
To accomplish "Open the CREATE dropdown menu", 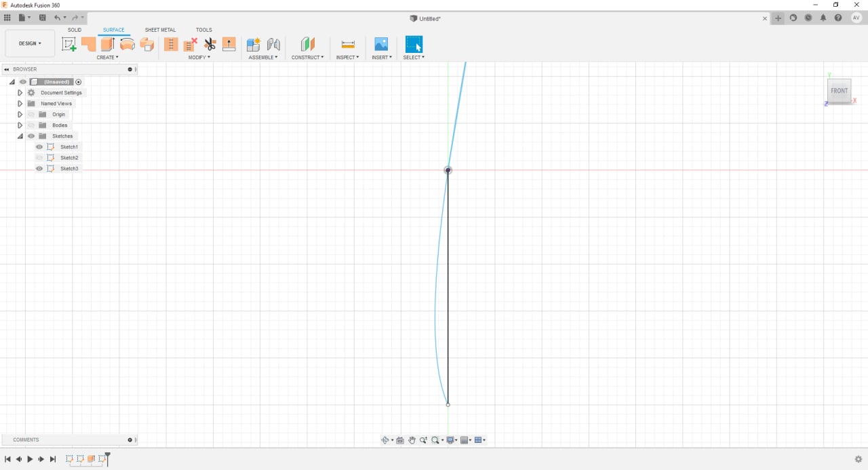I will click(107, 58).
